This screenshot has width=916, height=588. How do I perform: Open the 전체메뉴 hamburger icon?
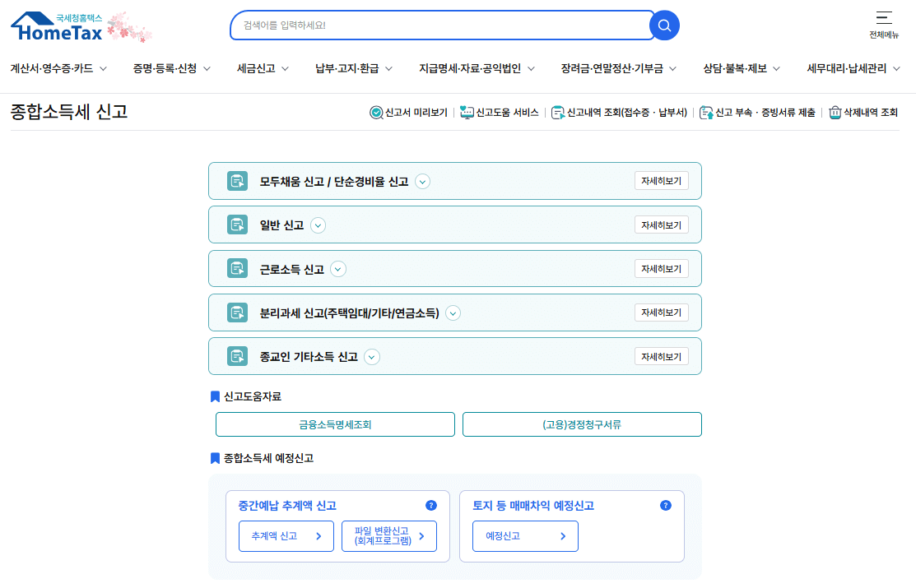[x=884, y=16]
